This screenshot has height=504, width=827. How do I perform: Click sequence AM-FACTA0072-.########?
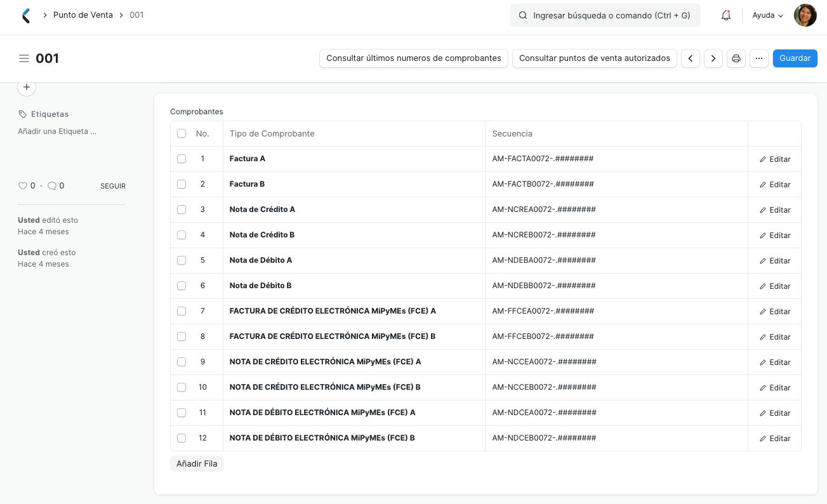(543, 159)
